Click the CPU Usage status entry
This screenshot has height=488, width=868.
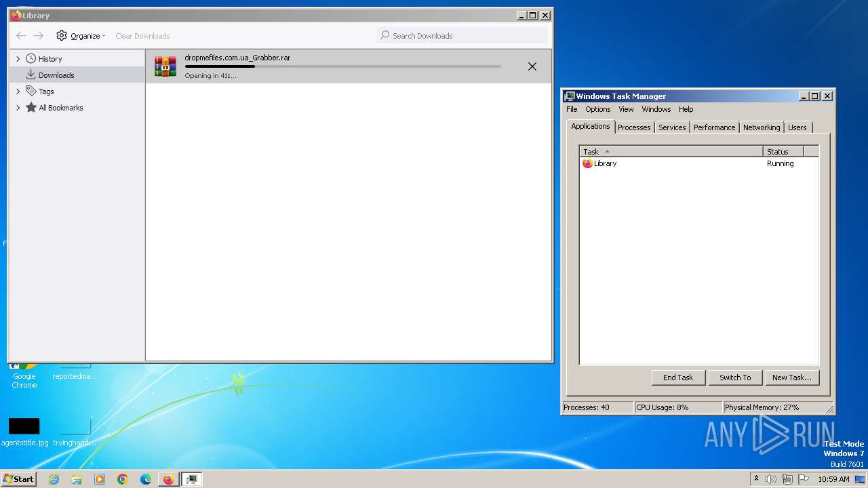[x=678, y=407]
